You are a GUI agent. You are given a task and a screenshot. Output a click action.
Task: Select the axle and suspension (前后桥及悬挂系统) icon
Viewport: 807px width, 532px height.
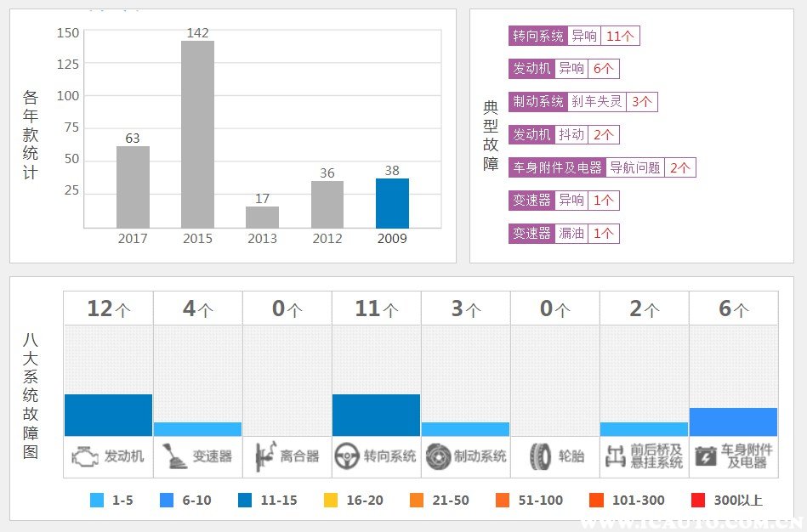(614, 456)
